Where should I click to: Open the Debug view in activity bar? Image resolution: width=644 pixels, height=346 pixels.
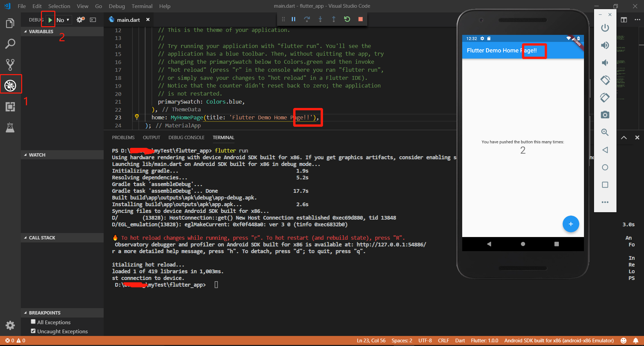tap(10, 85)
